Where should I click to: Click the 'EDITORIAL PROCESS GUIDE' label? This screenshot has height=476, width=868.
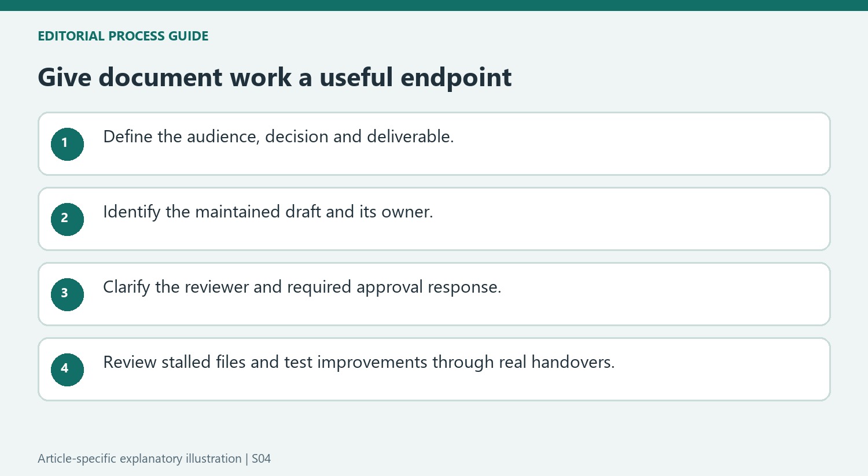(123, 36)
